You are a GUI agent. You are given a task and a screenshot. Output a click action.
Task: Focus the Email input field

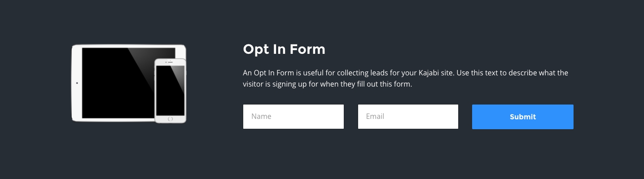pos(408,117)
